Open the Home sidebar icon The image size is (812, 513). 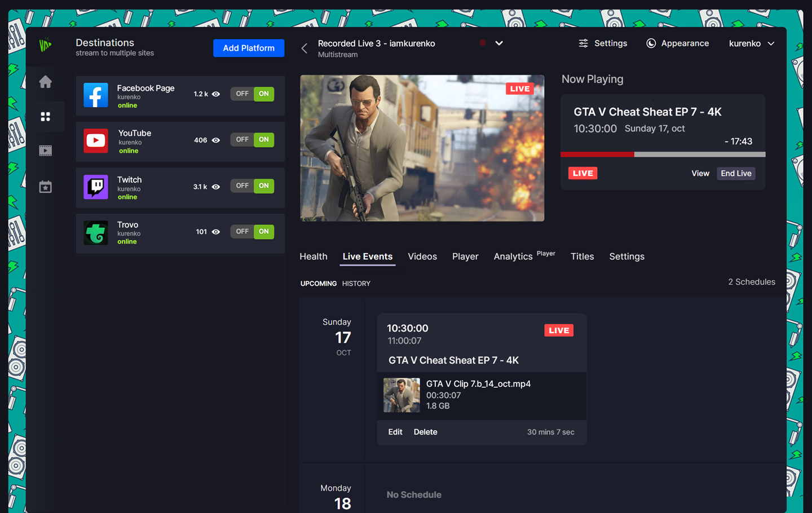tap(46, 82)
